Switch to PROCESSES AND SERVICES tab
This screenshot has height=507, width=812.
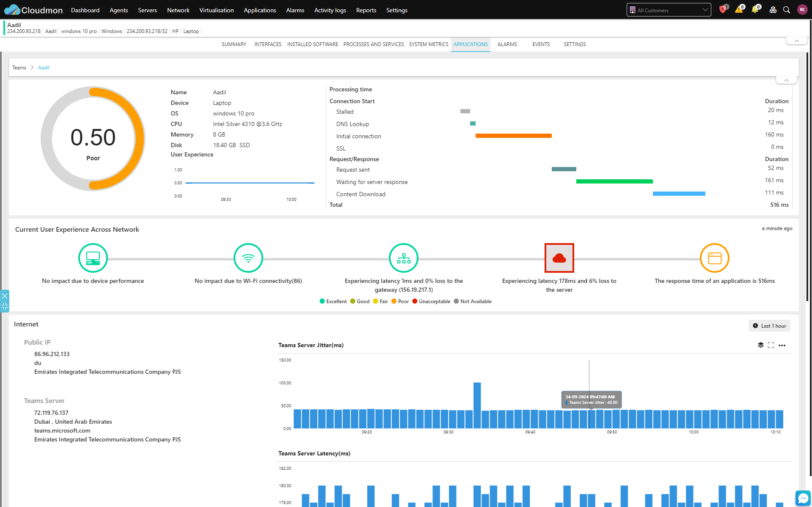coord(374,44)
